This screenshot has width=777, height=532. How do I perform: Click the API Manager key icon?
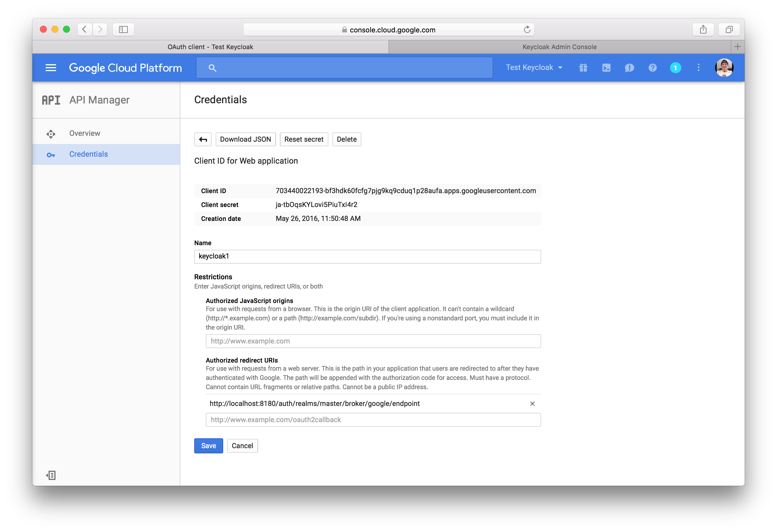[51, 154]
